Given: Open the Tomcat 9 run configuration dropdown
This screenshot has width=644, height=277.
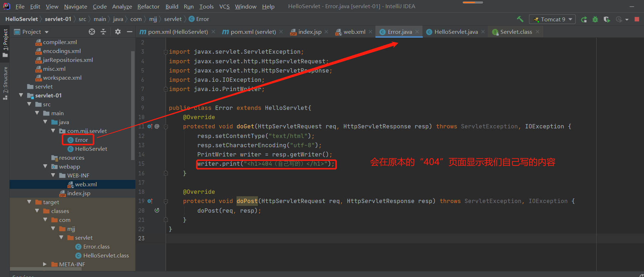Looking at the screenshot, I should [x=552, y=19].
